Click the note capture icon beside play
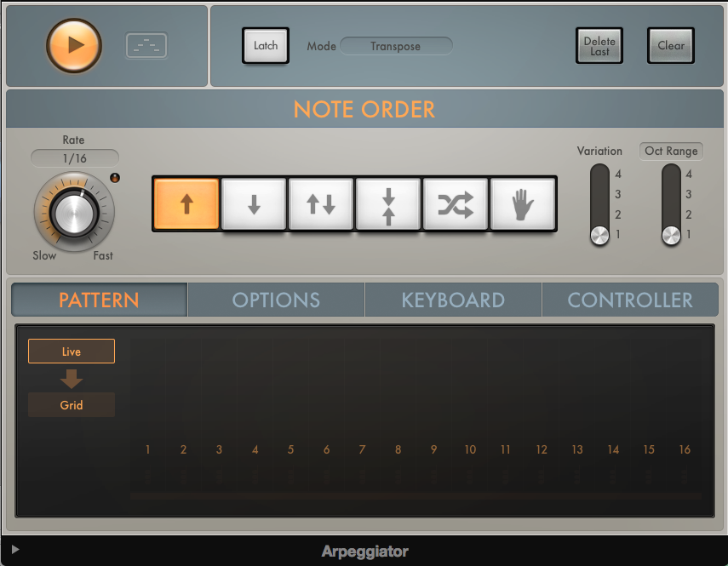728x566 pixels. click(146, 46)
